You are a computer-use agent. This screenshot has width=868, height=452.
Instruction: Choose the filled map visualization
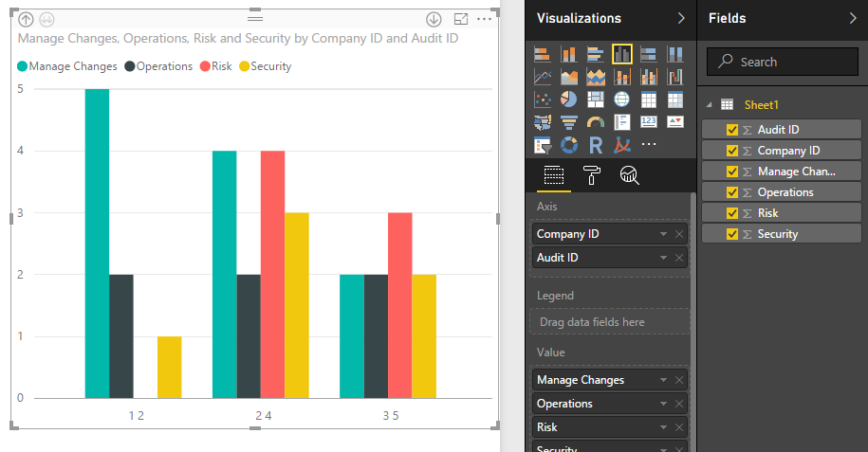tap(542, 122)
